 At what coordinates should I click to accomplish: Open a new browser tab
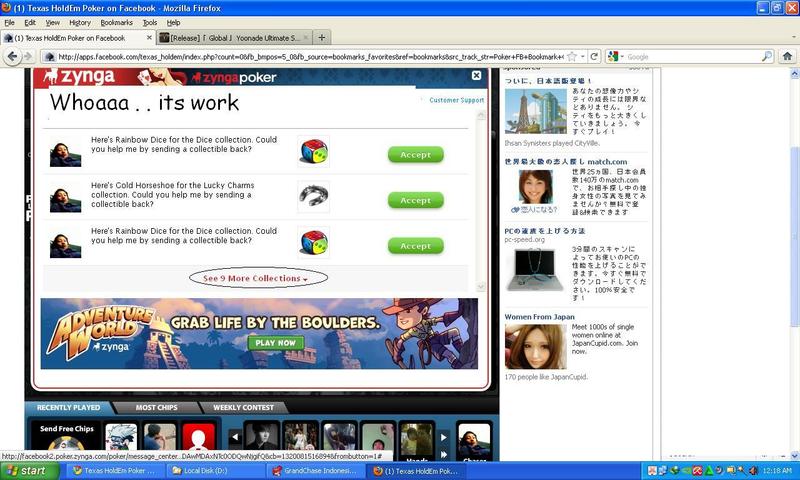pos(321,38)
